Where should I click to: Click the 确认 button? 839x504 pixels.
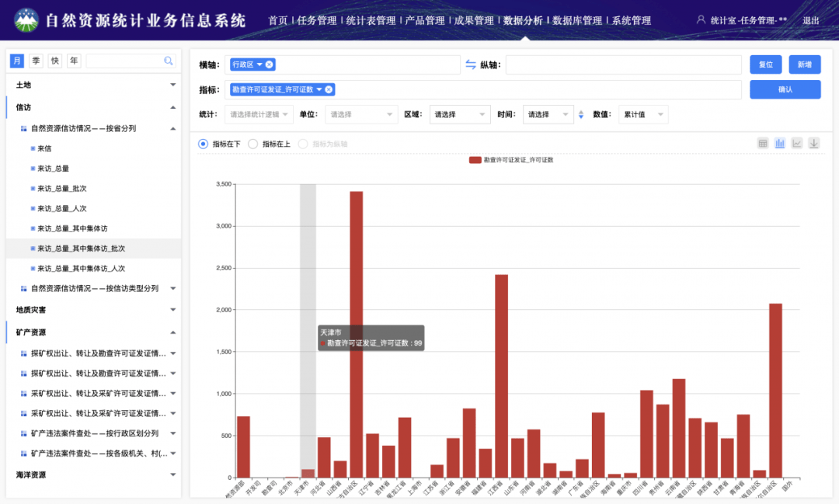tap(785, 89)
